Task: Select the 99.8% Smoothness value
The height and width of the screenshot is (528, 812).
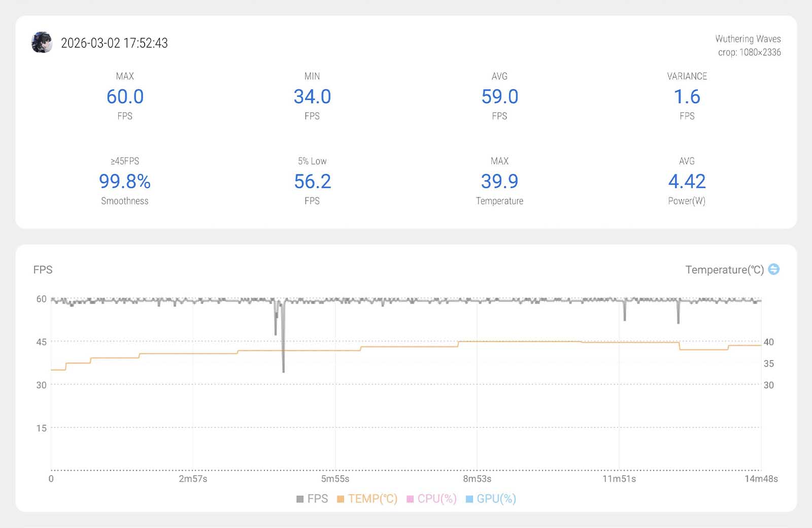Action: pos(125,181)
